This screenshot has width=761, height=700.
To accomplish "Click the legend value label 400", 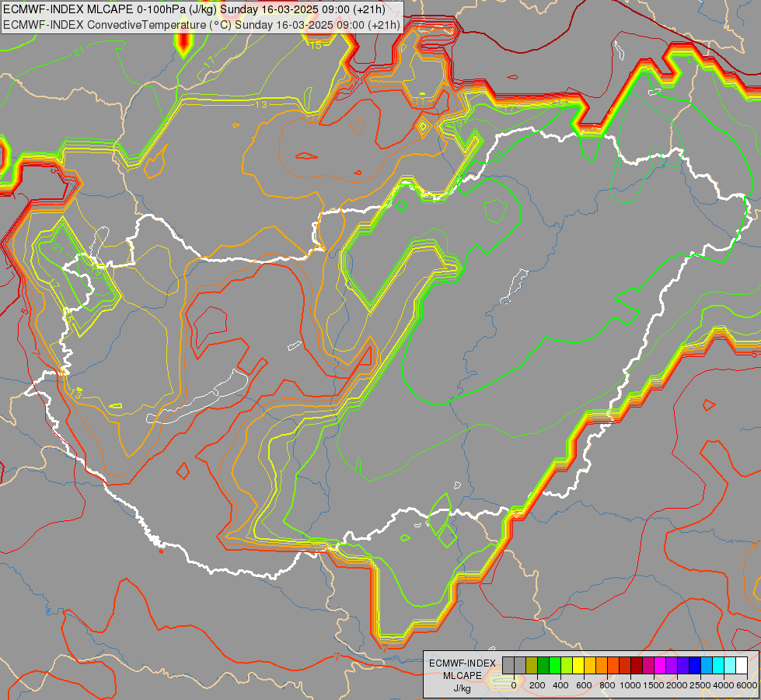I will 560,685.
